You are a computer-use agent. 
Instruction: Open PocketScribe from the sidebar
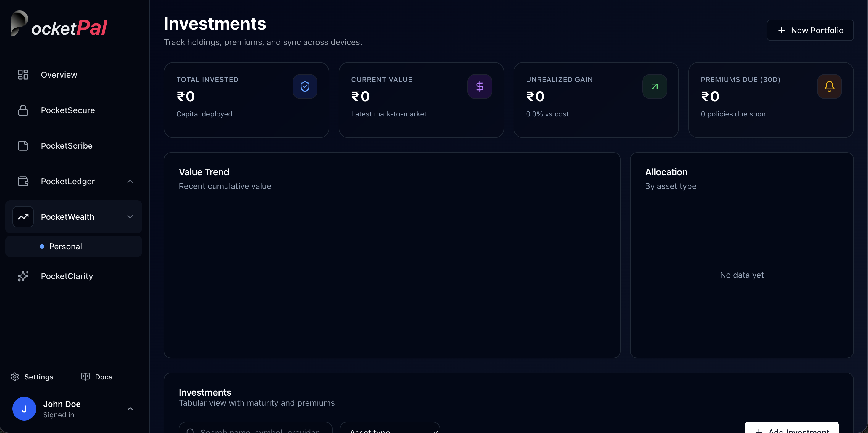[73, 146]
